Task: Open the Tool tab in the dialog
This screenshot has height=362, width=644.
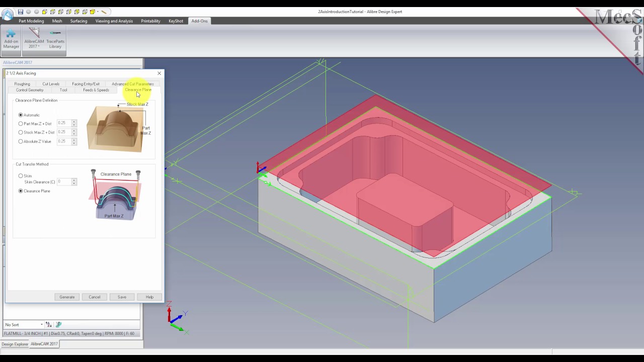Action: (x=63, y=90)
